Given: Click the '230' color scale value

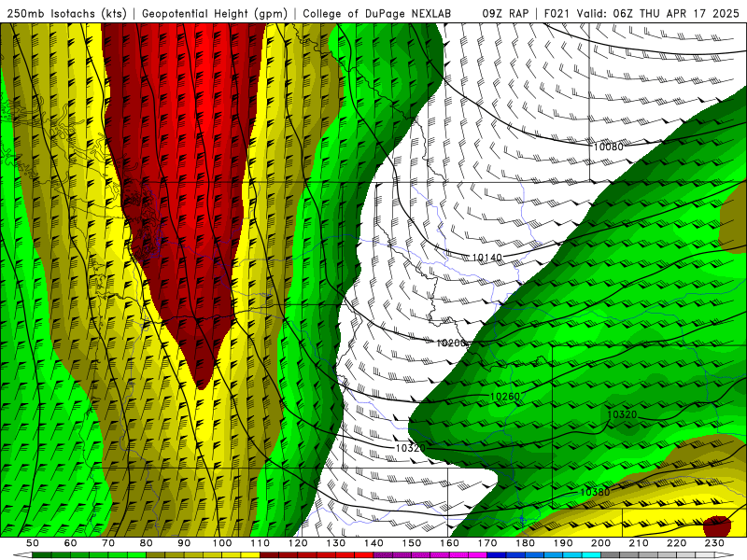Looking at the screenshot, I should coord(715,543).
